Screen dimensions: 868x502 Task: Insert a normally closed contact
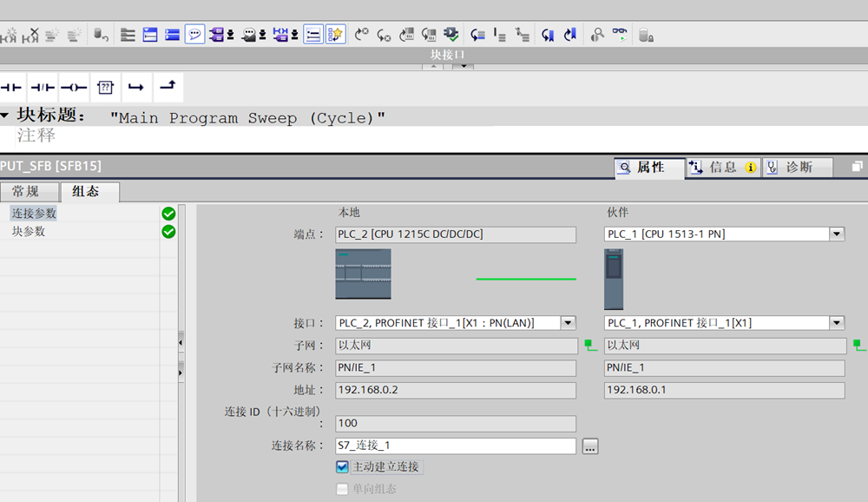[42, 87]
